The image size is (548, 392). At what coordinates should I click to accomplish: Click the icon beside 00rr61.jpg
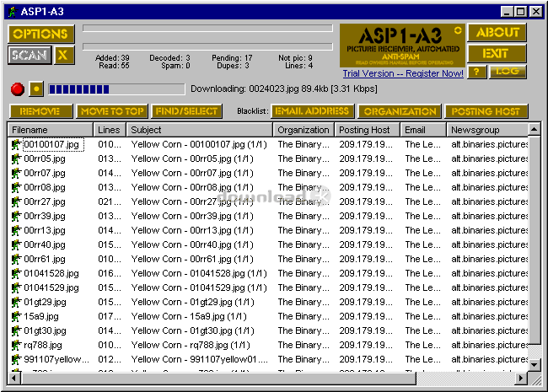coord(16,259)
